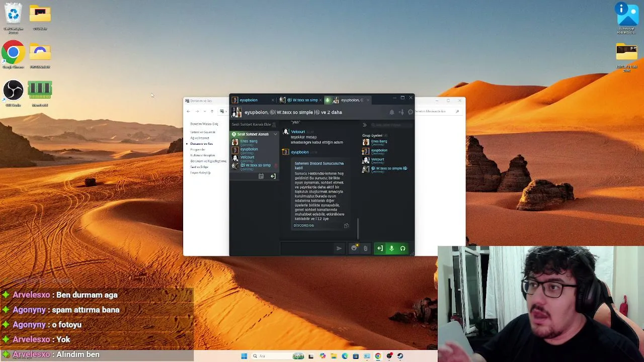Open File Explorer from the taskbar

coord(333,356)
